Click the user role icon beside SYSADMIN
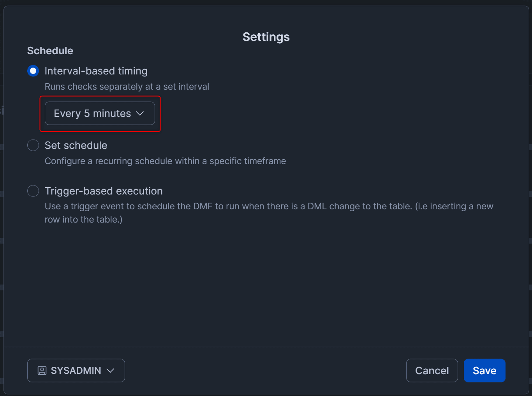 click(x=42, y=371)
